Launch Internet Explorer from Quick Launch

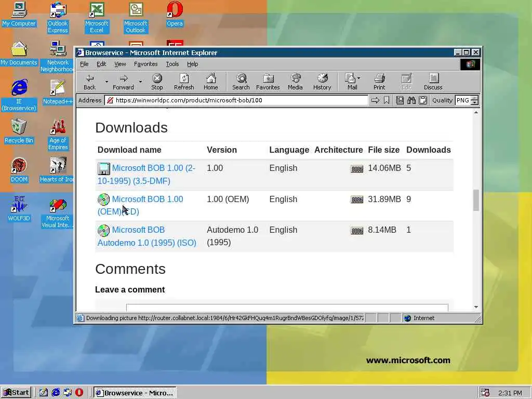56,393
